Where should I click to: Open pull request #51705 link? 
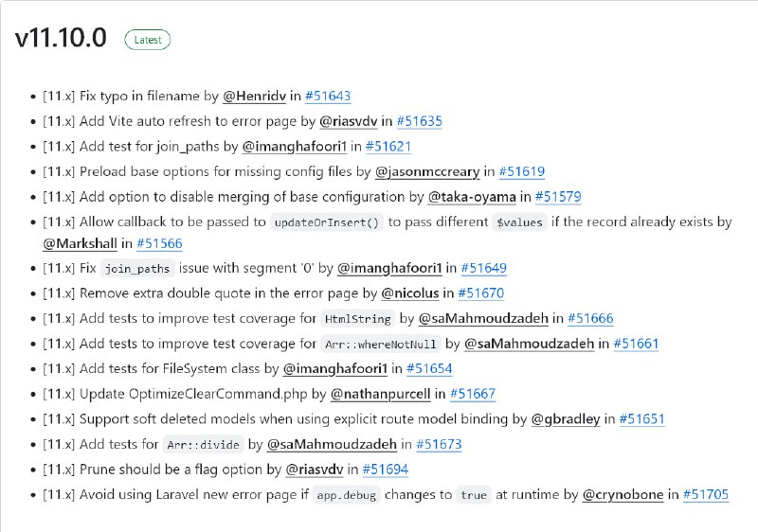click(705, 494)
